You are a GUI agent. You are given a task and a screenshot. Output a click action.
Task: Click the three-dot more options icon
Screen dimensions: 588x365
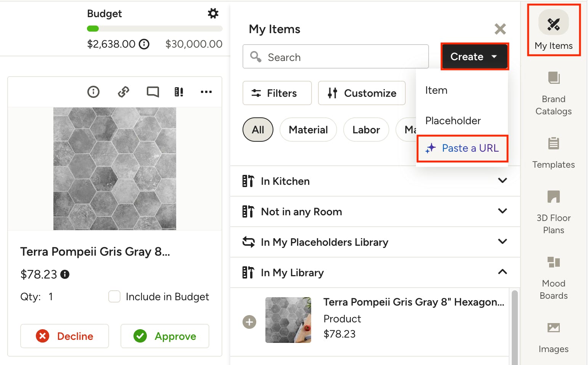click(x=206, y=92)
